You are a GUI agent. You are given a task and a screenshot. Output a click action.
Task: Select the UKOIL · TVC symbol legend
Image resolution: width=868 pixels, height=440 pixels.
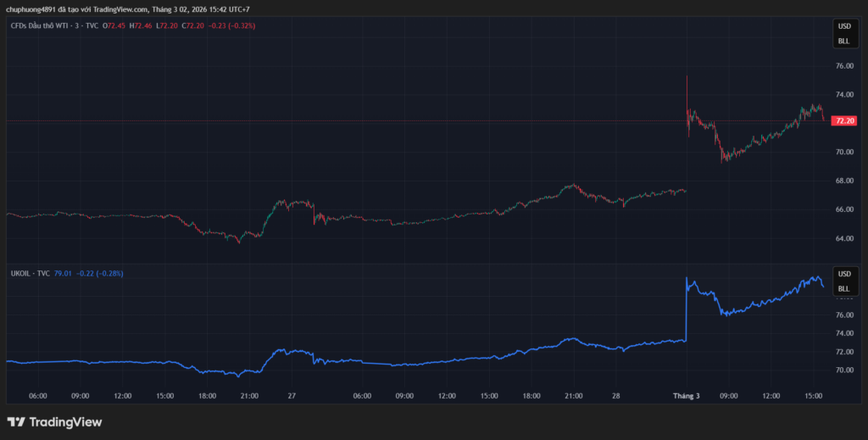click(30, 274)
